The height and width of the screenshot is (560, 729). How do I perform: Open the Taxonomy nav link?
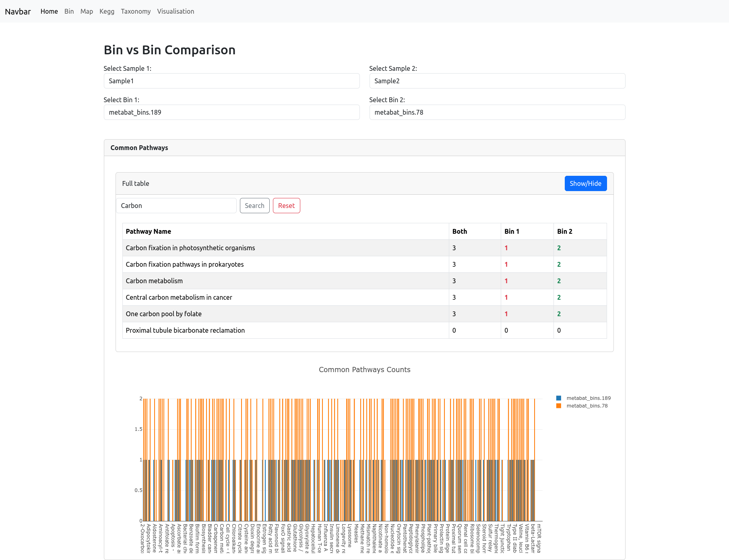[136, 11]
